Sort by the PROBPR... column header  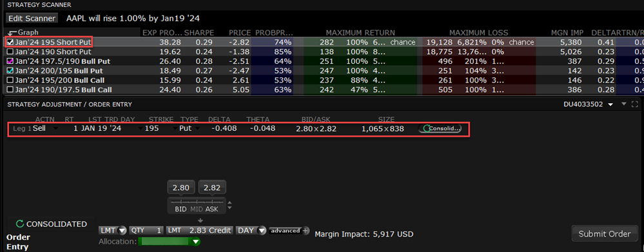[273, 33]
